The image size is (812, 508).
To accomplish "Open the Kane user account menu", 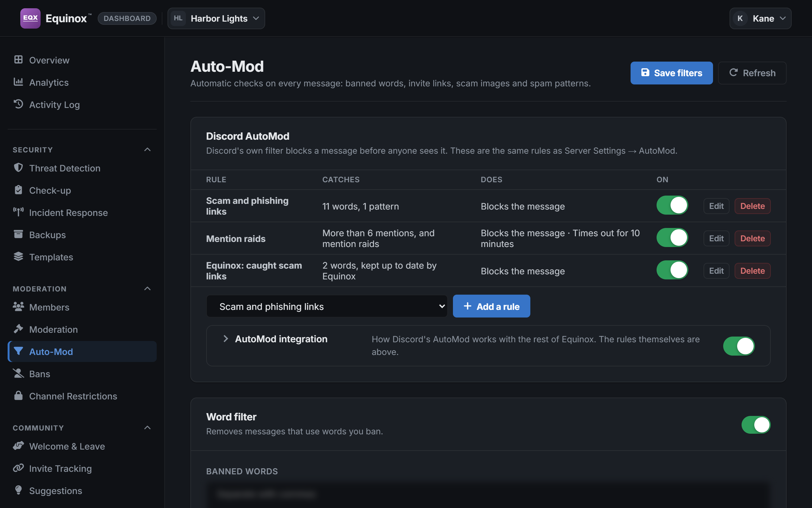I will coord(760,18).
